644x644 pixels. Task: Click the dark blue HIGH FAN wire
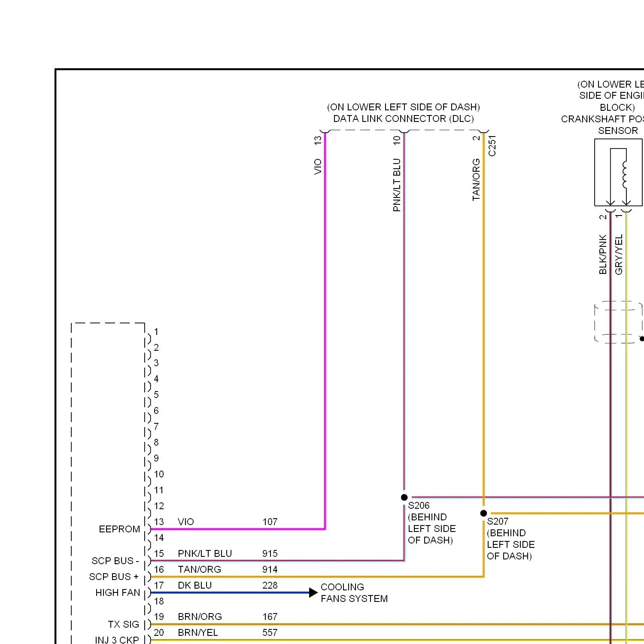230,593
